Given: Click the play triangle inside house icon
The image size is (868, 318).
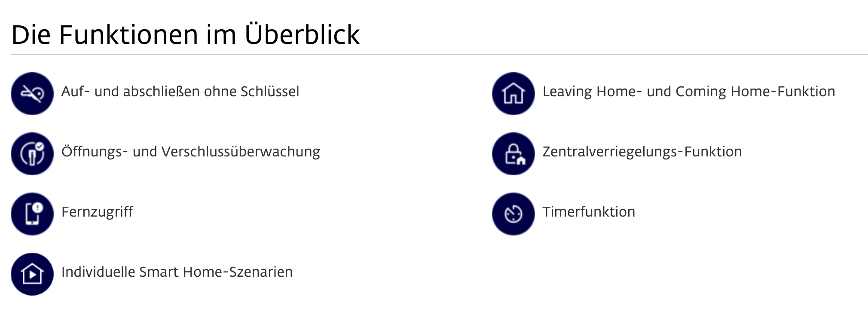Looking at the screenshot, I should (33, 275).
